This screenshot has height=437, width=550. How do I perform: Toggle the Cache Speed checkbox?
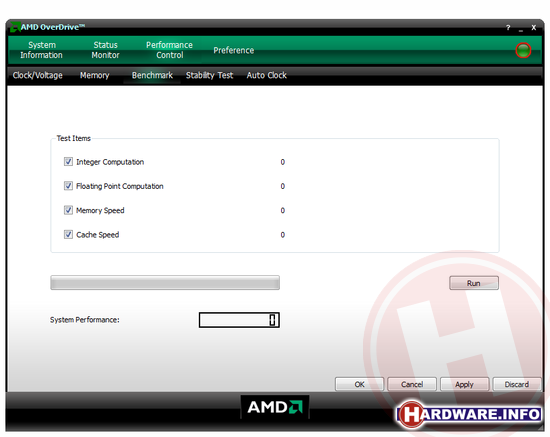point(68,234)
